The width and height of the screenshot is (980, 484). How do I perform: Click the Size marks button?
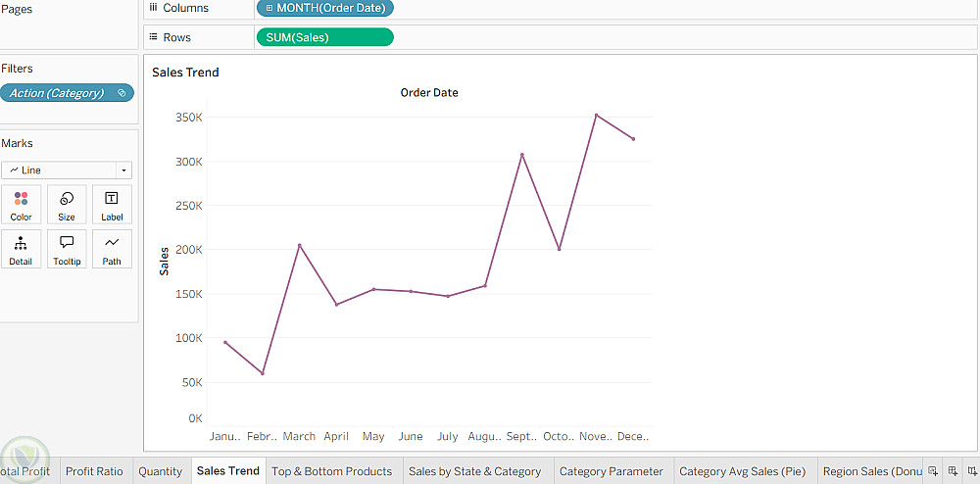(67, 205)
